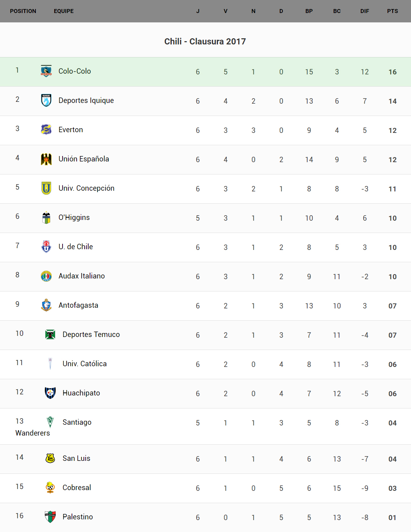
Task: Click the POSITION column header
Action: pyautogui.click(x=23, y=11)
